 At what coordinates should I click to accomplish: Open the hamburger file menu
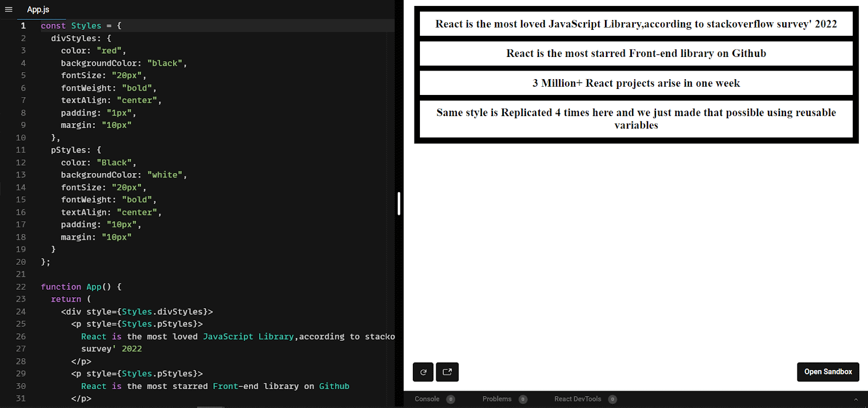(9, 9)
